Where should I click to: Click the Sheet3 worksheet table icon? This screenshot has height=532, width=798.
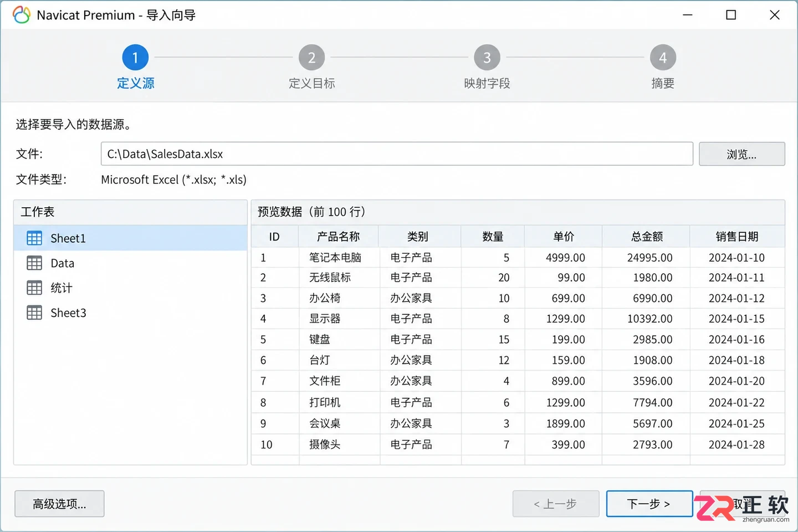click(34, 313)
